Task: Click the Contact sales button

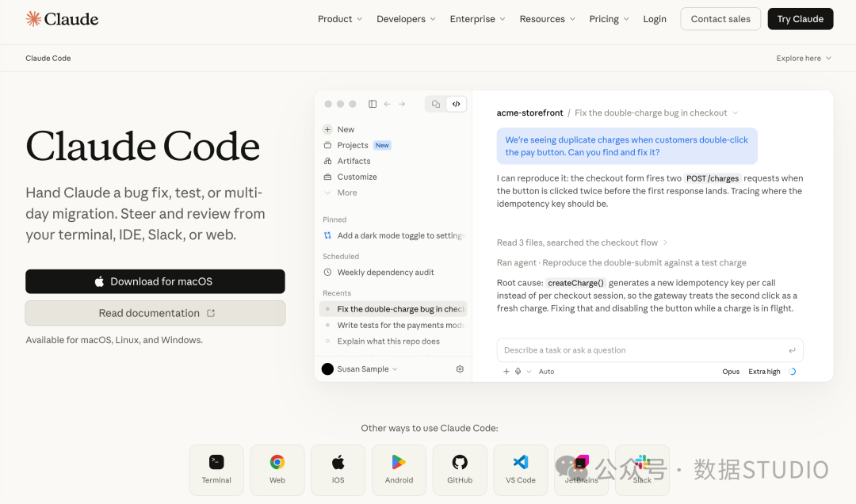Action: click(720, 19)
